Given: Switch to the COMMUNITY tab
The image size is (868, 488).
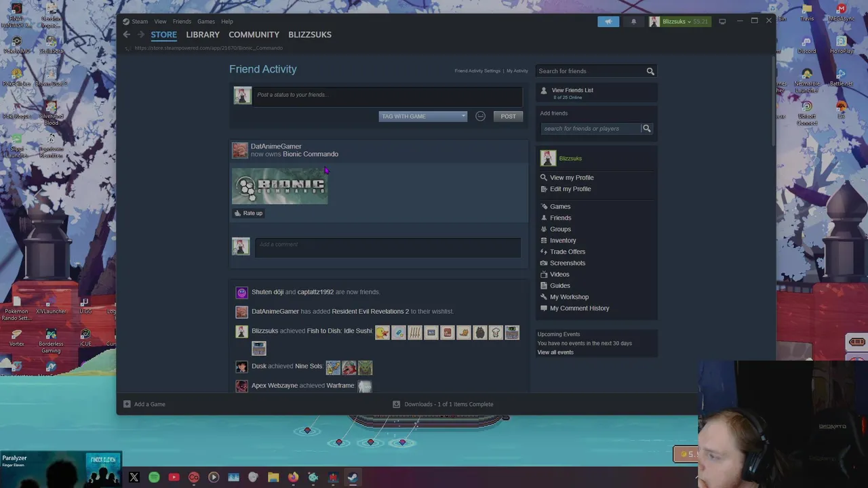Looking at the screenshot, I should coord(254,35).
